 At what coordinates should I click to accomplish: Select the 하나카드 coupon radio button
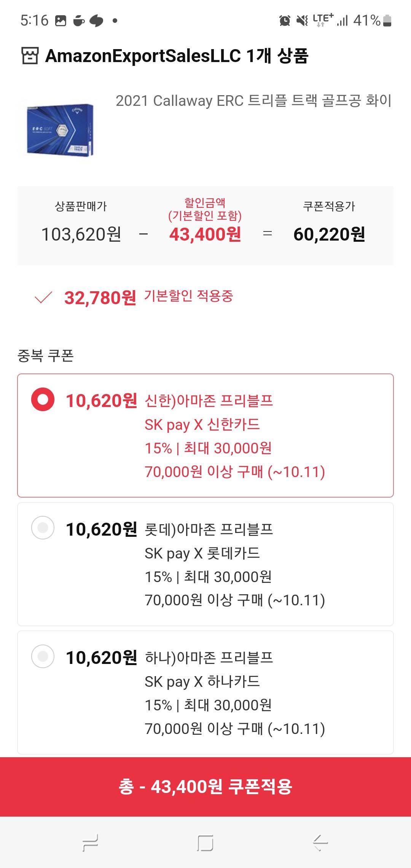pos(43,656)
